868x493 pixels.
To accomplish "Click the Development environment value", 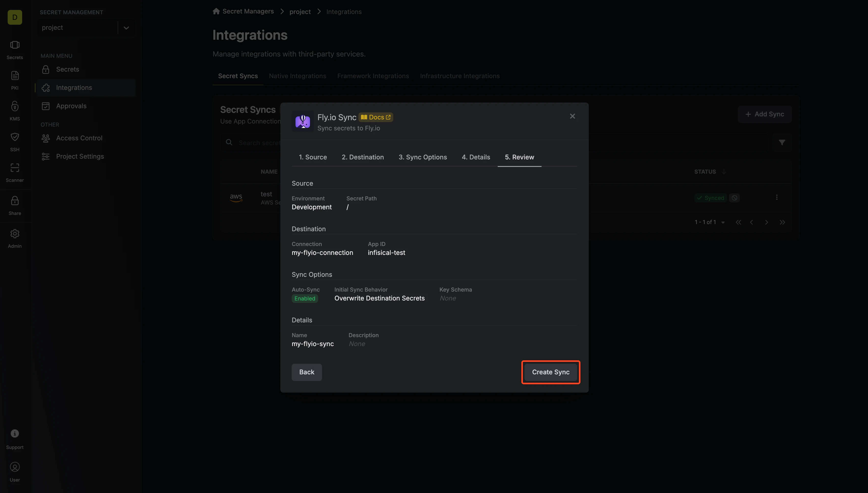I will (x=311, y=207).
